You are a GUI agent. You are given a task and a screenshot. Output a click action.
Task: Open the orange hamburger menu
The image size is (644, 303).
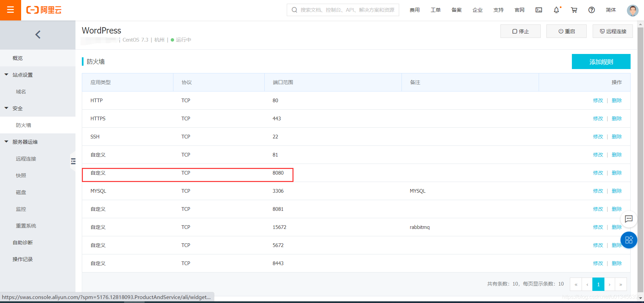[x=10, y=10]
